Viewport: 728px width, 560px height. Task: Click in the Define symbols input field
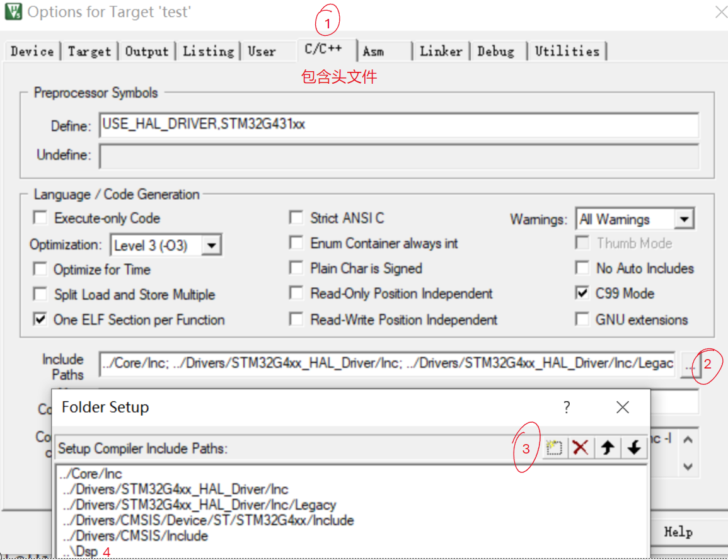click(x=398, y=125)
